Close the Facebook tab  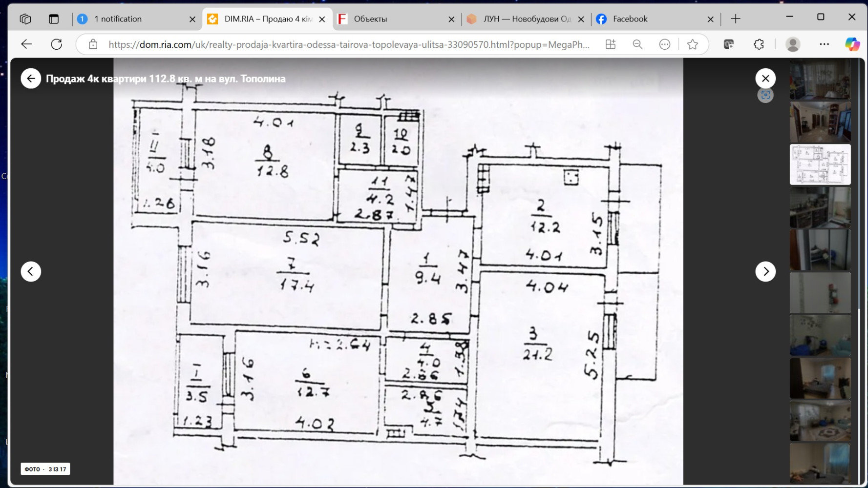pyautogui.click(x=711, y=19)
